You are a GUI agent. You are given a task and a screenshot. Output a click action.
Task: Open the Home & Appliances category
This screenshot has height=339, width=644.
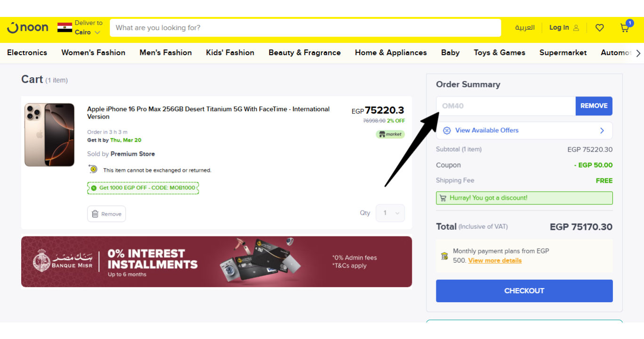click(391, 53)
